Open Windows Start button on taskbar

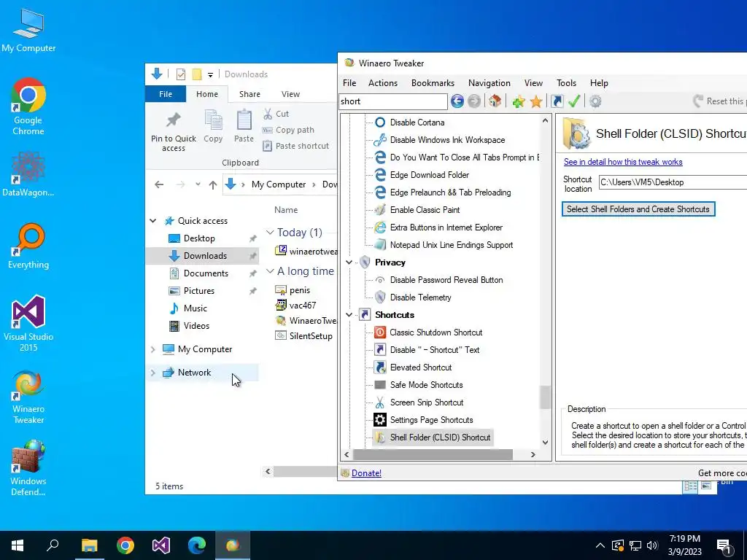tap(18, 545)
